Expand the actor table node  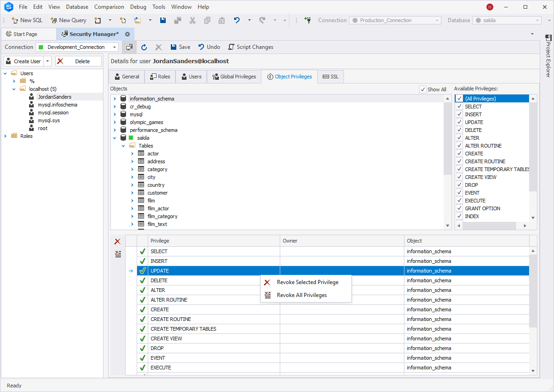[132, 153]
